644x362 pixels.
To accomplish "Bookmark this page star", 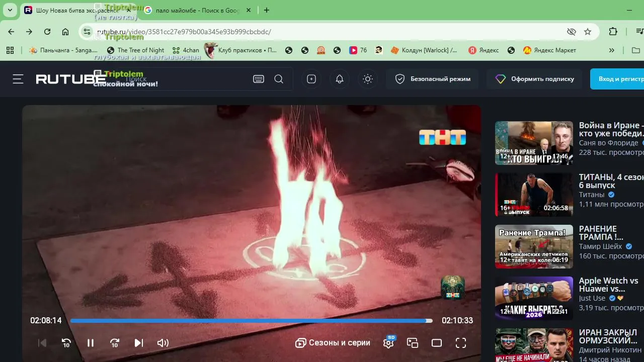I will 588,32.
